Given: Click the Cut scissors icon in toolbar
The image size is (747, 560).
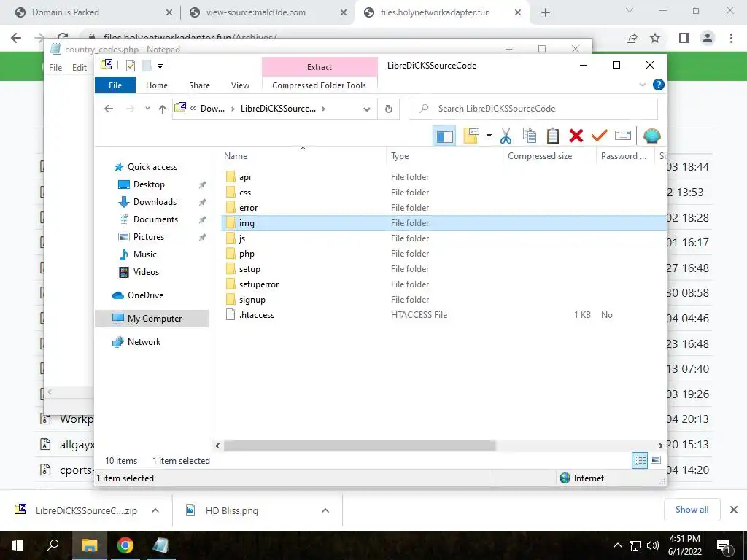Looking at the screenshot, I should click(x=506, y=136).
